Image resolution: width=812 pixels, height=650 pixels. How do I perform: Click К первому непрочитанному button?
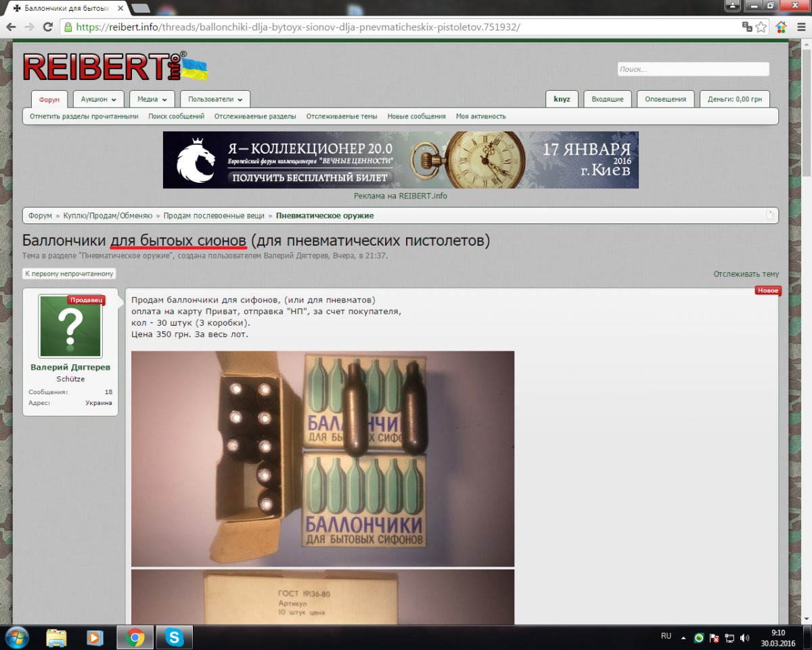tap(69, 274)
